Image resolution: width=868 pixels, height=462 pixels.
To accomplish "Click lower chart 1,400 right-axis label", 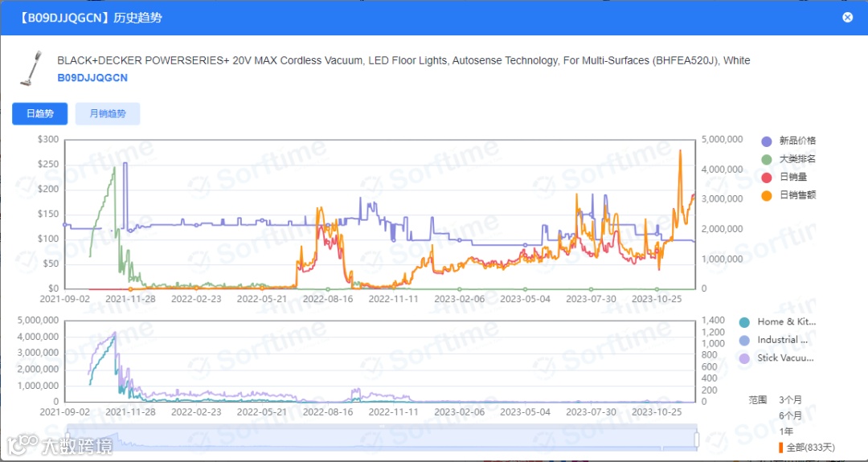I will click(713, 320).
